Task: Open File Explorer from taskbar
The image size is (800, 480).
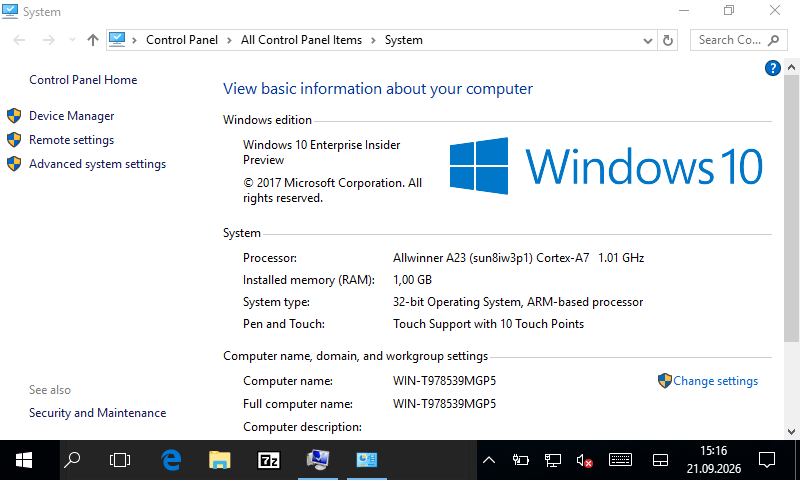Action: click(x=220, y=460)
